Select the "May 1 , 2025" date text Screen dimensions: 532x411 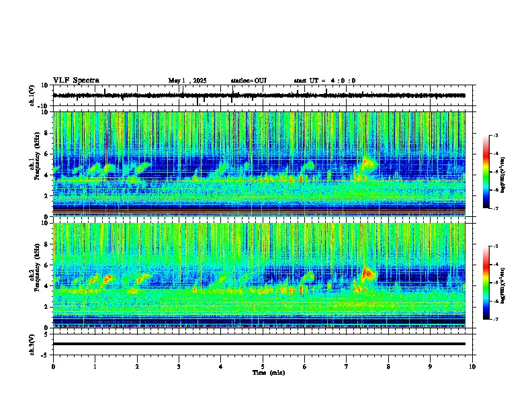pos(187,81)
